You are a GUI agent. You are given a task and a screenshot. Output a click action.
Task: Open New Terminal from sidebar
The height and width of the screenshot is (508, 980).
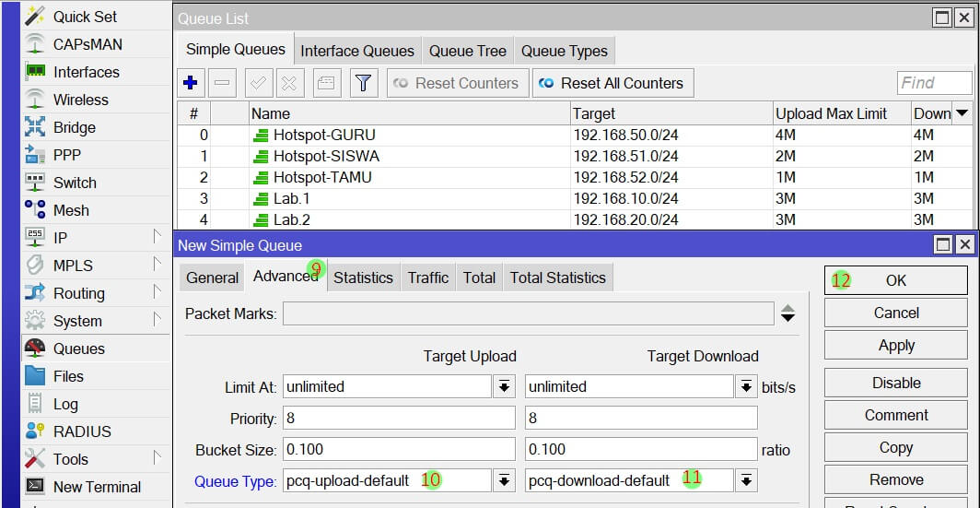97,487
